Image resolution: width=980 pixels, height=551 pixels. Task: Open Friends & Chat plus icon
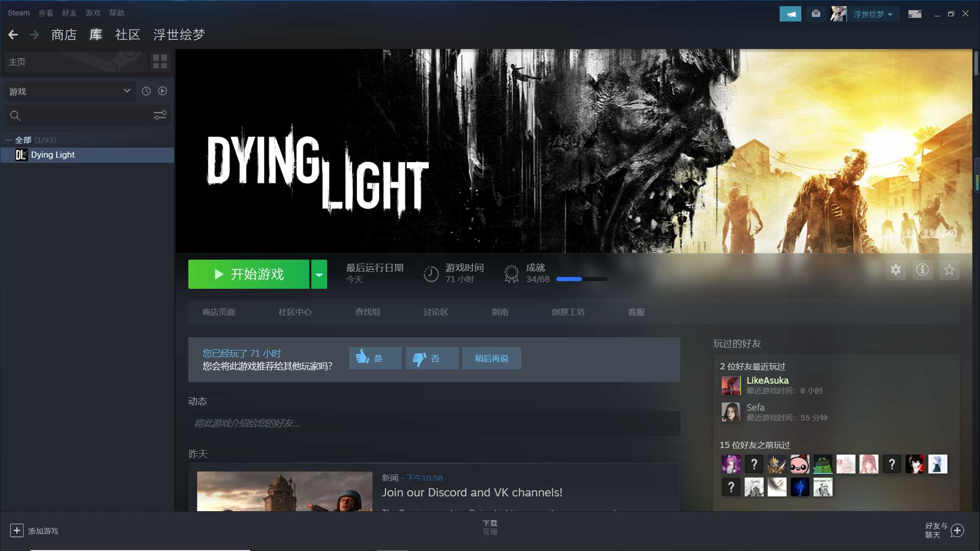[x=957, y=531]
